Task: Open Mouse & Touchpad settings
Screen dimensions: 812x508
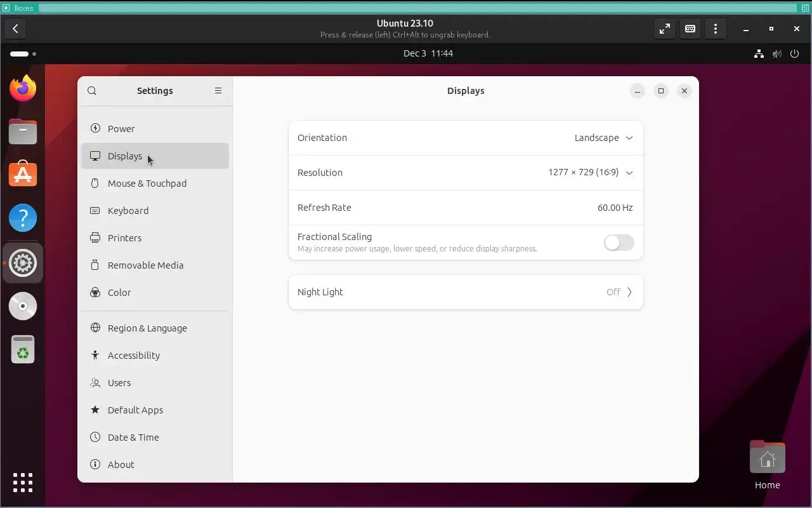Action: (x=155, y=183)
